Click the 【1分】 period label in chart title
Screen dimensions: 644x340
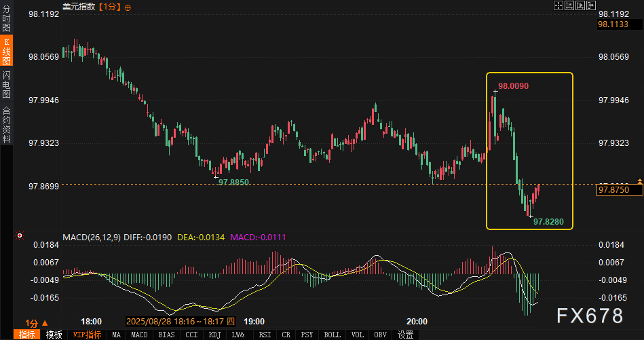(109, 7)
